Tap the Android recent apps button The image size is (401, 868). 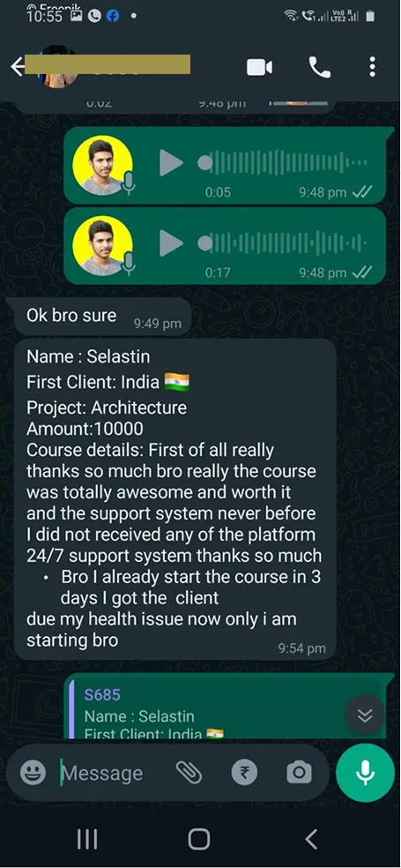click(87, 839)
